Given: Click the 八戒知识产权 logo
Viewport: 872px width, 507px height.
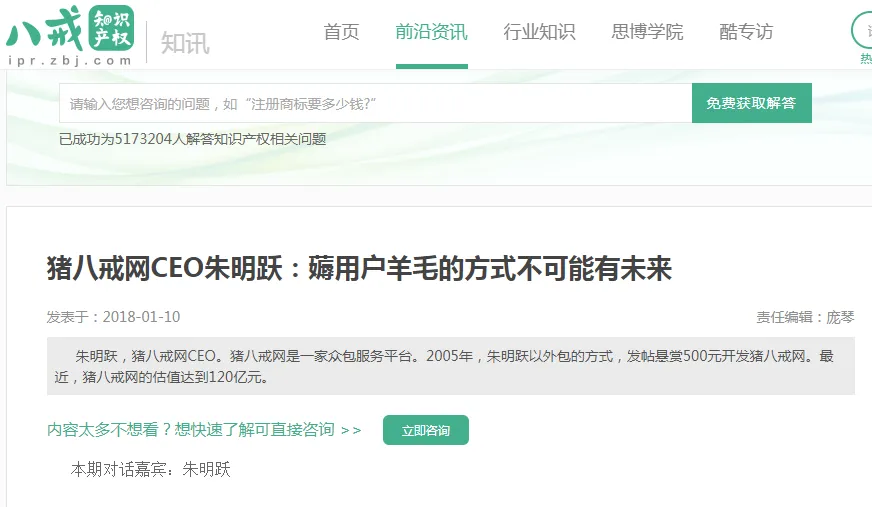Looking at the screenshot, I should tap(70, 36).
